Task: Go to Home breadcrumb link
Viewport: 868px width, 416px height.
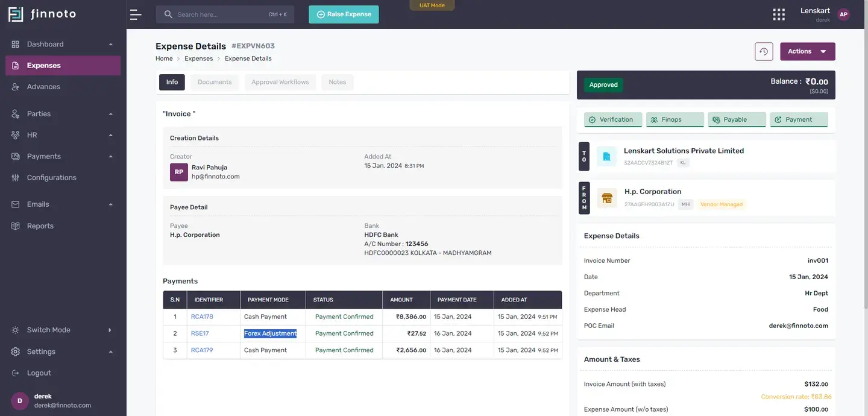Action: pos(164,59)
